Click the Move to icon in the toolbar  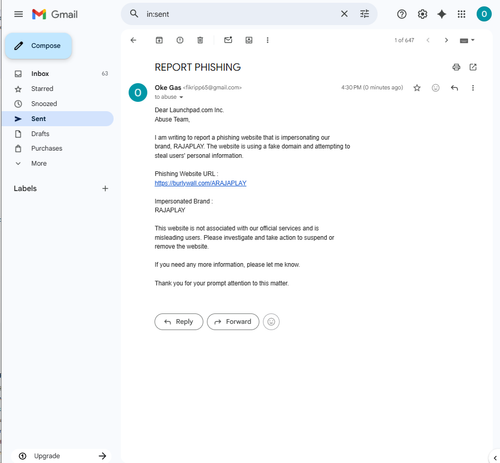point(249,40)
